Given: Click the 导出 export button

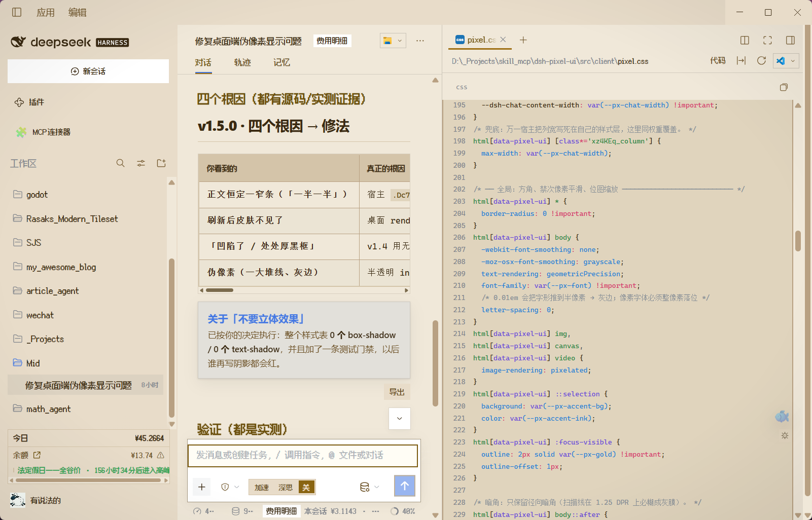Looking at the screenshot, I should point(397,392).
